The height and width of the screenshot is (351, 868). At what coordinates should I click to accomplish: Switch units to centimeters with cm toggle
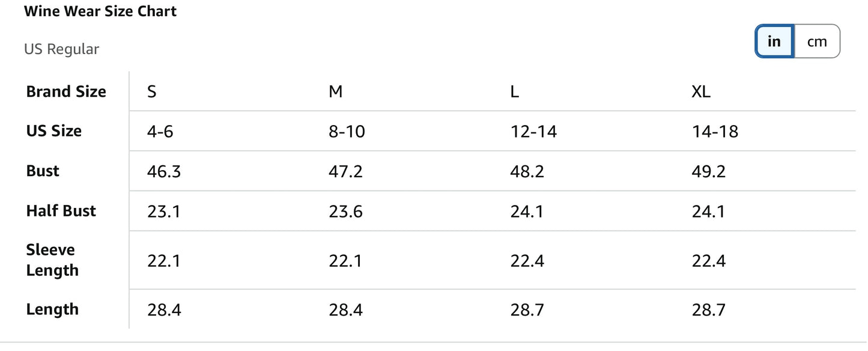(x=817, y=41)
